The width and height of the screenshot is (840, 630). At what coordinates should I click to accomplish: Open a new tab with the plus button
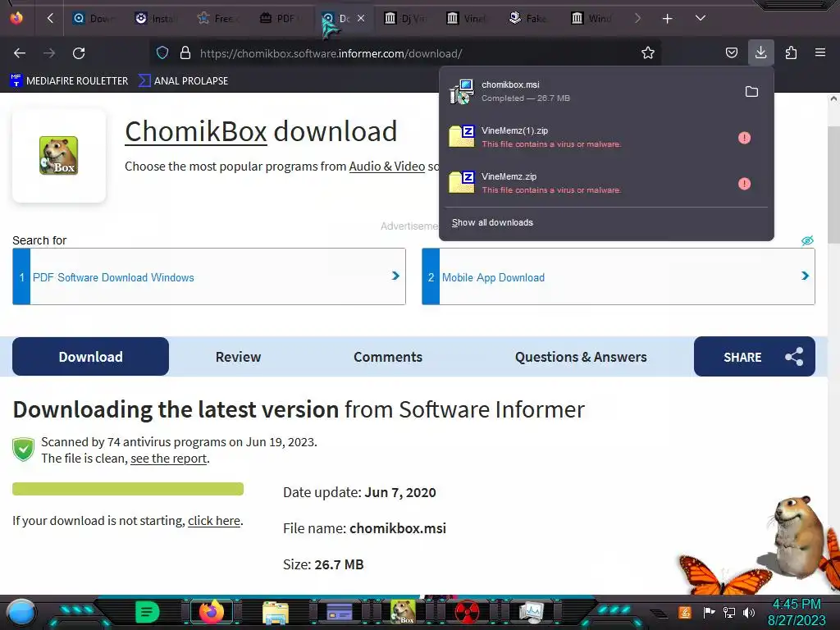click(667, 19)
